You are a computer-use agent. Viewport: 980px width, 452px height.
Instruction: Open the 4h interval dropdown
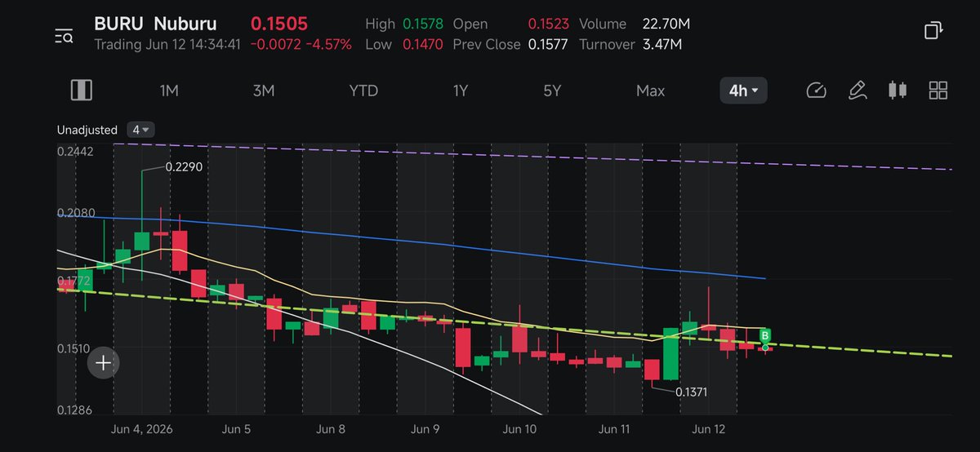coord(743,91)
